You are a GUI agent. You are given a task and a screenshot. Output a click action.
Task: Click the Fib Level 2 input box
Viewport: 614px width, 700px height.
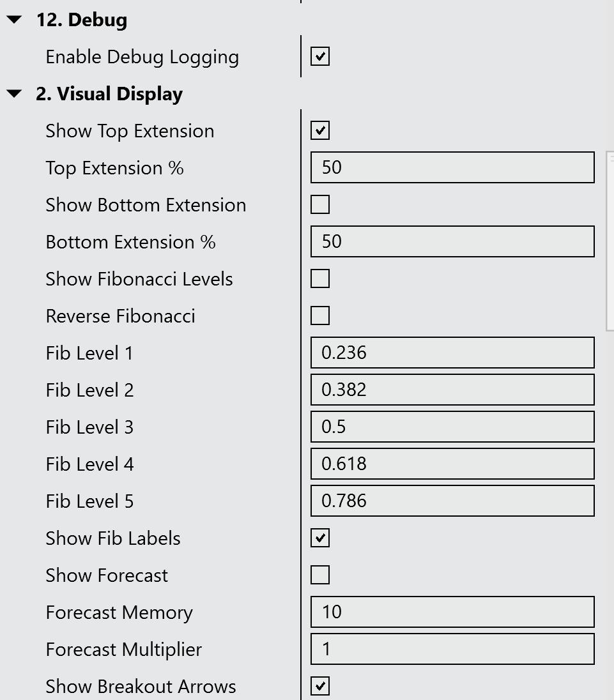[x=452, y=390]
